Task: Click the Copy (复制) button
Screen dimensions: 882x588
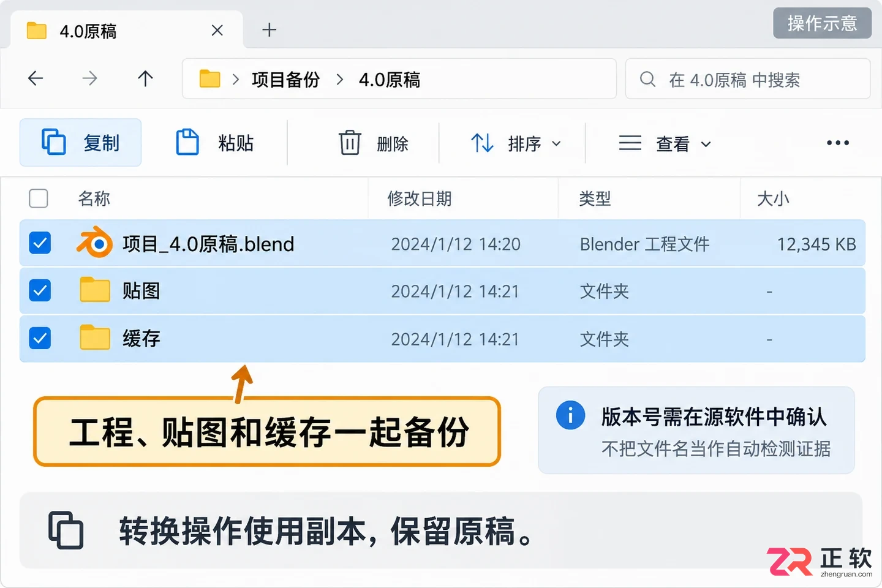Action: 81,143
